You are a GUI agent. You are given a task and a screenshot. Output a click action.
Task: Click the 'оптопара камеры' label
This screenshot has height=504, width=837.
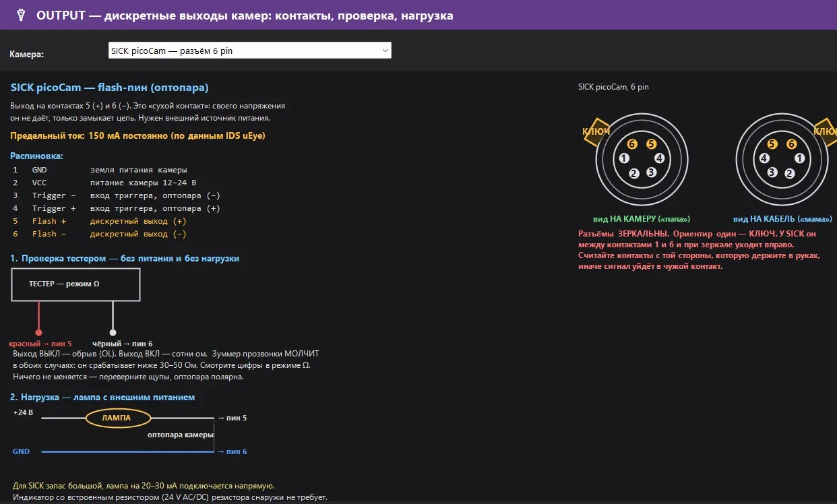(x=180, y=435)
